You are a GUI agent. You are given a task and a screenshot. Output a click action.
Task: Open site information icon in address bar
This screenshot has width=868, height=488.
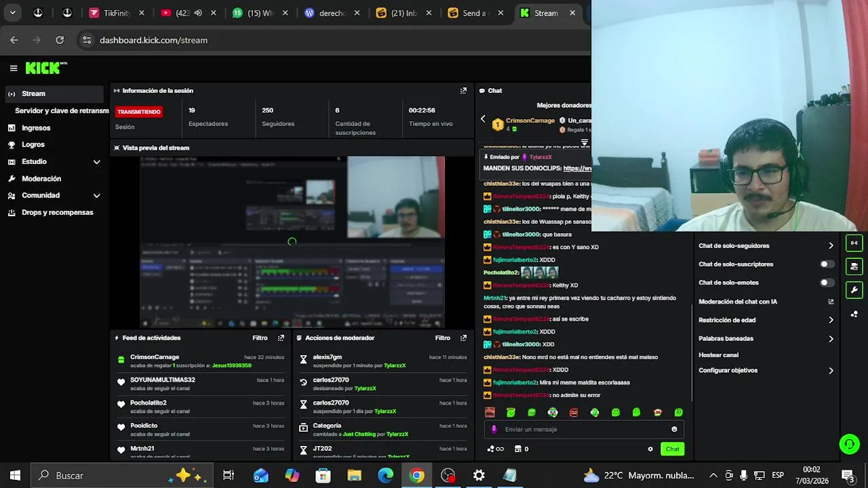pos(86,40)
